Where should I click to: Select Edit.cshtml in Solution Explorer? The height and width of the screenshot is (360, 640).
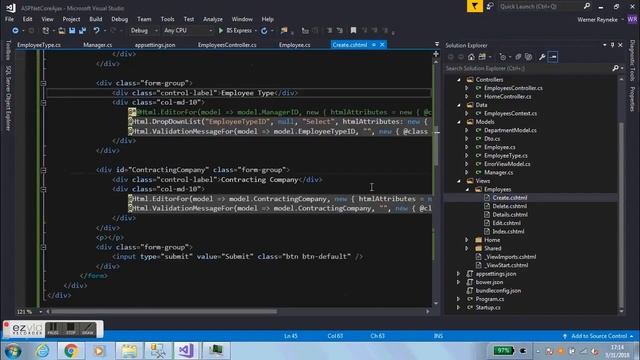[x=506, y=223]
